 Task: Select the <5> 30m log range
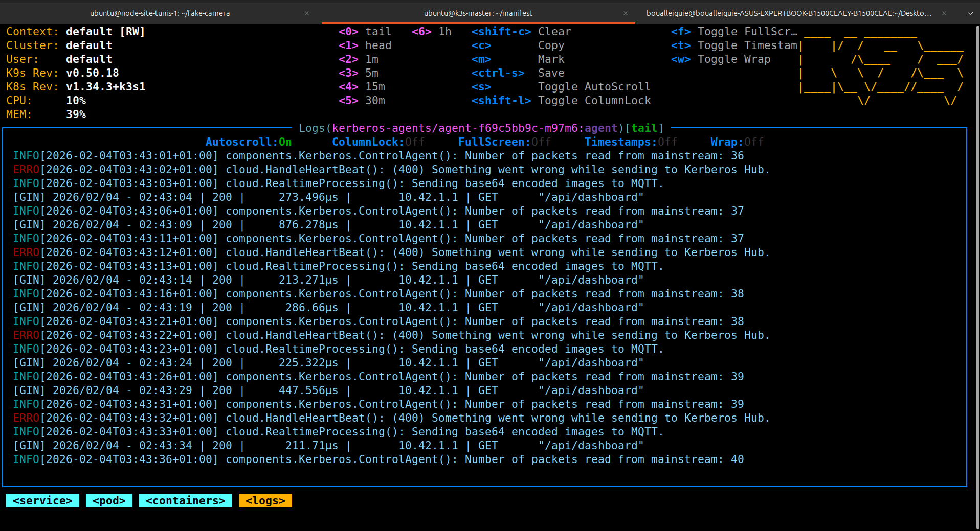(x=362, y=101)
